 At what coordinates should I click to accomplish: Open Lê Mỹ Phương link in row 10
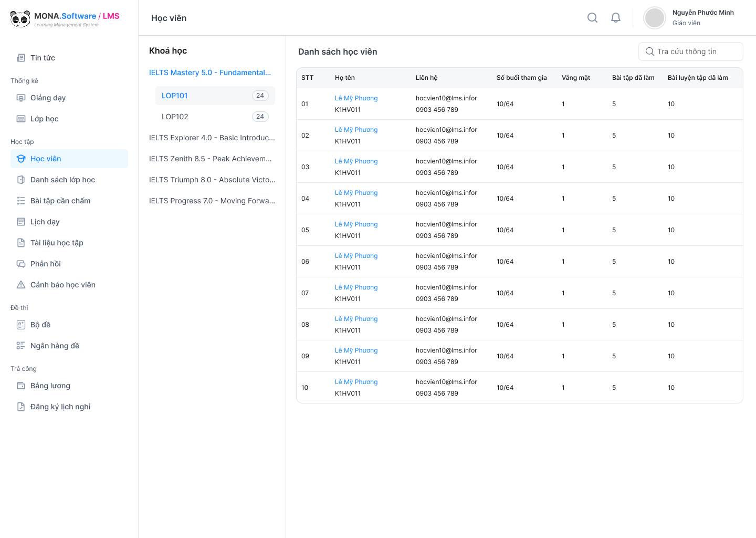coord(356,382)
